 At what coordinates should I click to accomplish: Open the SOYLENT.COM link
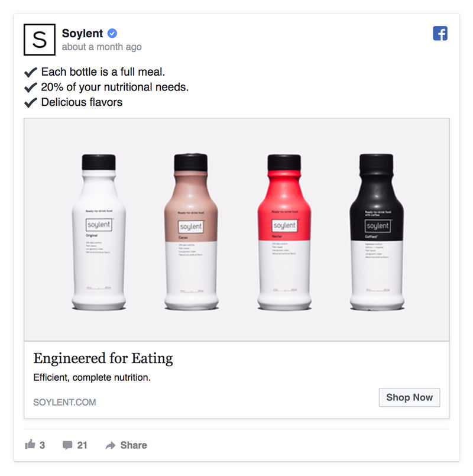tap(64, 402)
